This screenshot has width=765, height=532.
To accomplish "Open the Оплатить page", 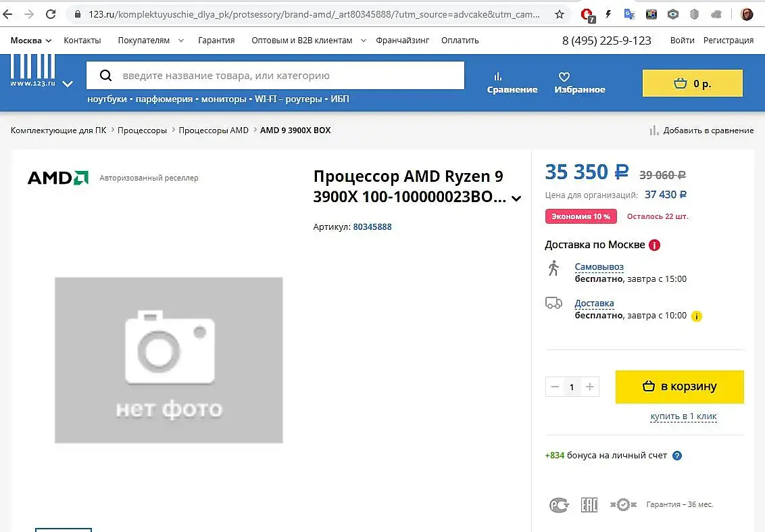I will 460,41.
